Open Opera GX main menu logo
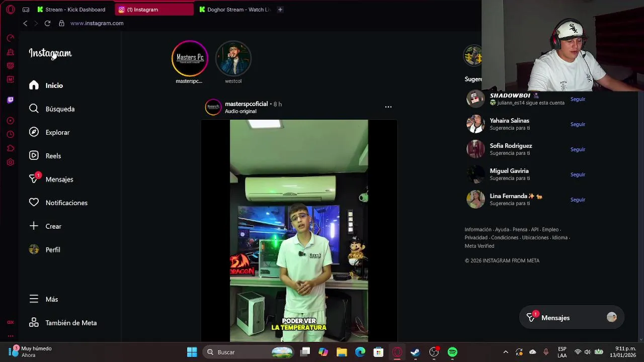Viewport: 644px width, 362px height. 10,10
